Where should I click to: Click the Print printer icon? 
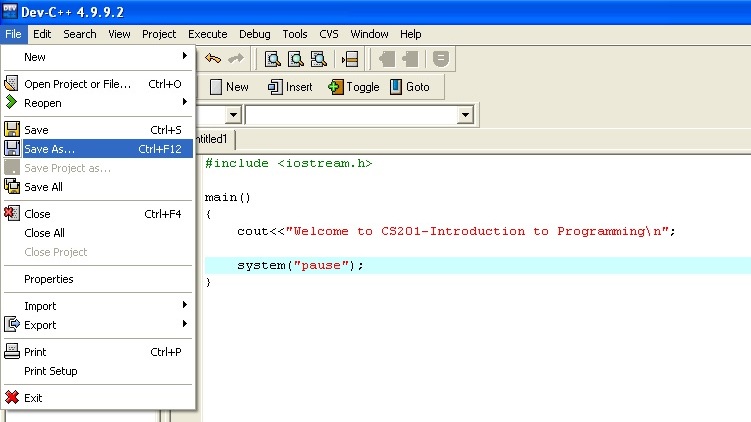pyautogui.click(x=12, y=351)
